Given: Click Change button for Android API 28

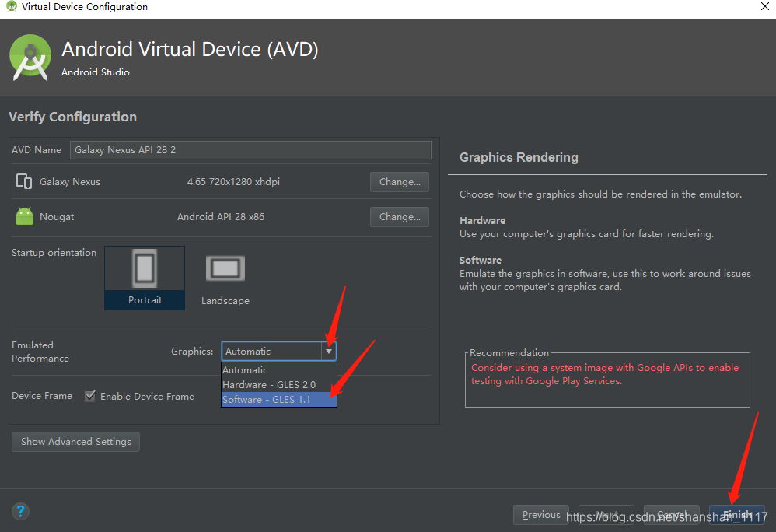Looking at the screenshot, I should (x=400, y=217).
